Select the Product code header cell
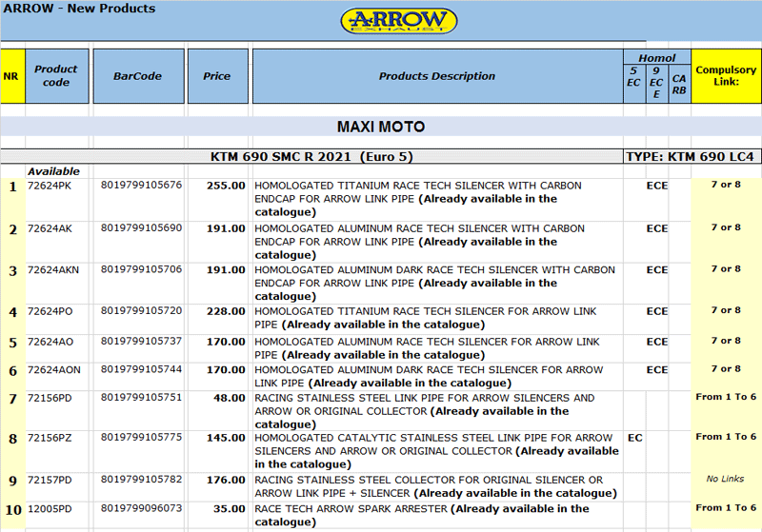The height and width of the screenshot is (532, 762). [56, 76]
